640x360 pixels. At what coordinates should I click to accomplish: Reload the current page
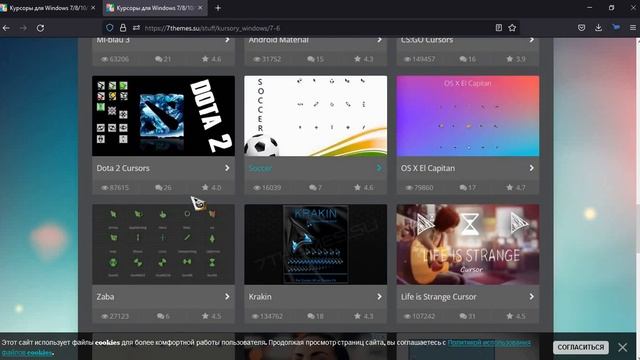(40, 28)
